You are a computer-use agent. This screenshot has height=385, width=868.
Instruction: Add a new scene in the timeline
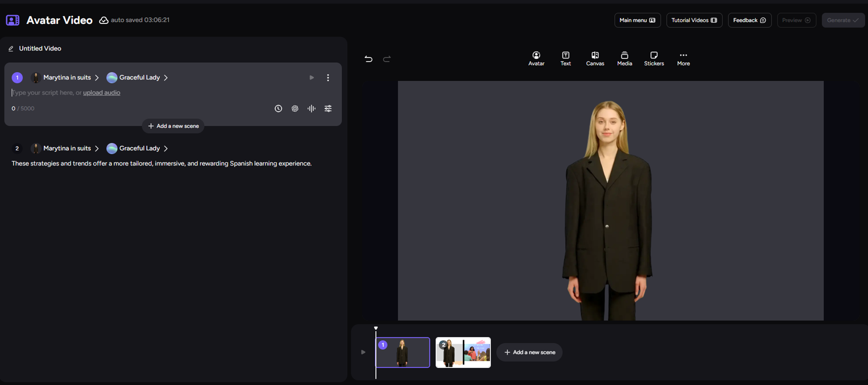(530, 353)
